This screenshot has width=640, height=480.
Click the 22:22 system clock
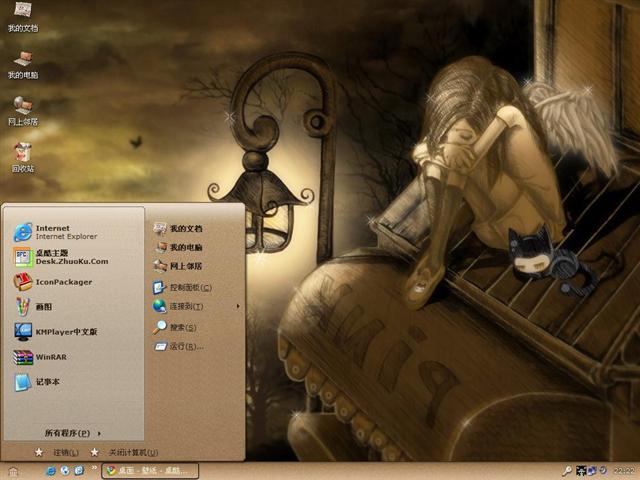624,471
